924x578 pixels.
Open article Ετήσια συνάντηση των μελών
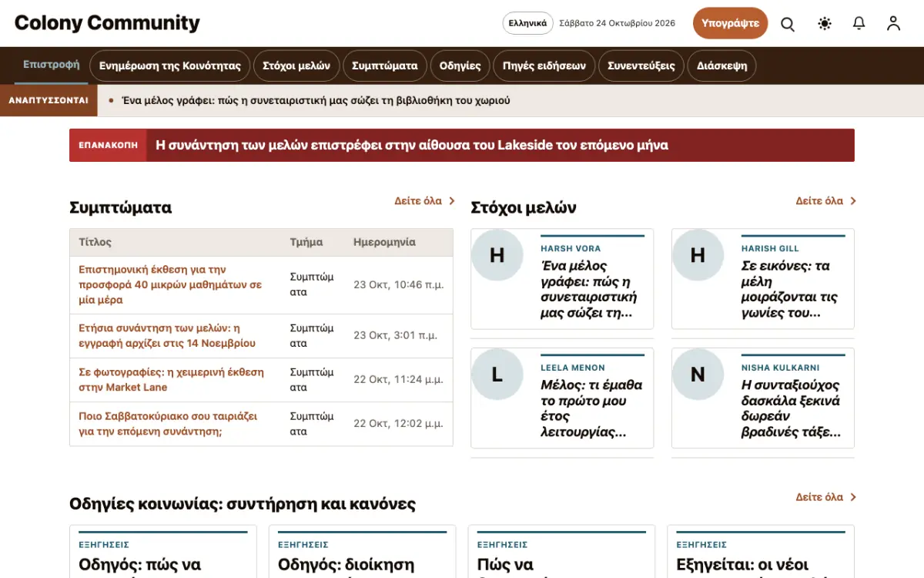tap(167, 336)
